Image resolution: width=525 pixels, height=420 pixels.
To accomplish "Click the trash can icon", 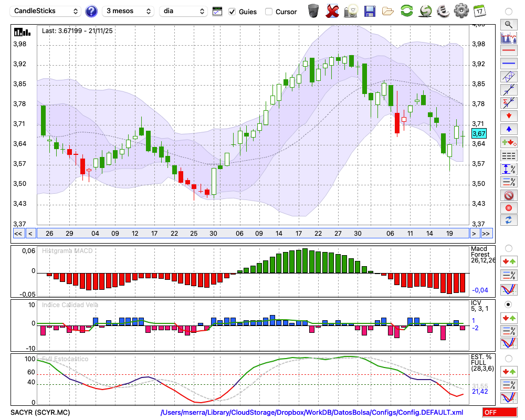I will point(313,11).
